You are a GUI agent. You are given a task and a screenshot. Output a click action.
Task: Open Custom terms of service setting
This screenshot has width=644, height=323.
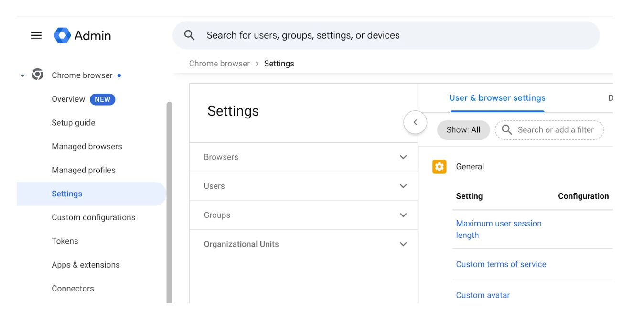[501, 264]
